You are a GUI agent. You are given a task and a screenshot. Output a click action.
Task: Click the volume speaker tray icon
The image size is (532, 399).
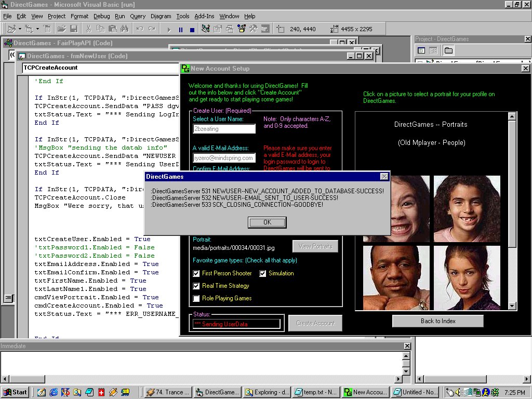(x=458, y=392)
